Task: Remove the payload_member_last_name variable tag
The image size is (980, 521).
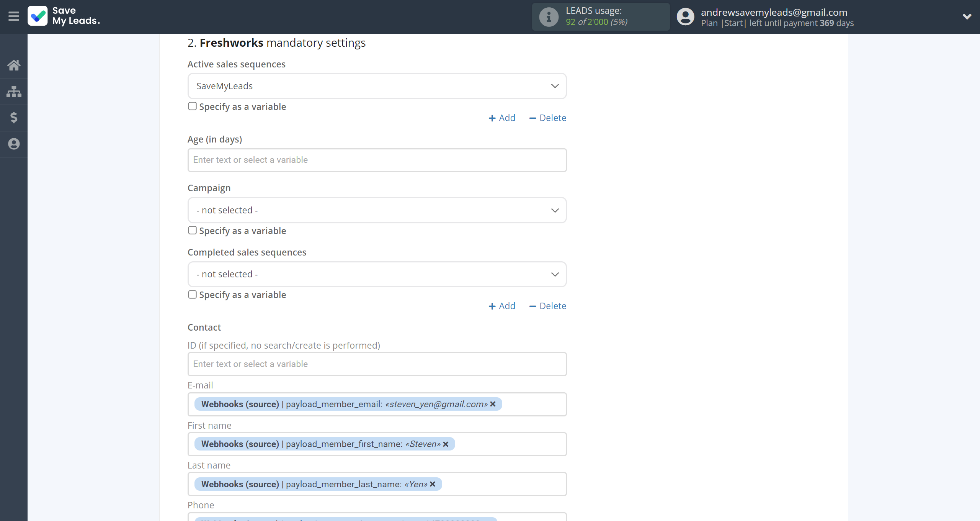Action: (433, 484)
